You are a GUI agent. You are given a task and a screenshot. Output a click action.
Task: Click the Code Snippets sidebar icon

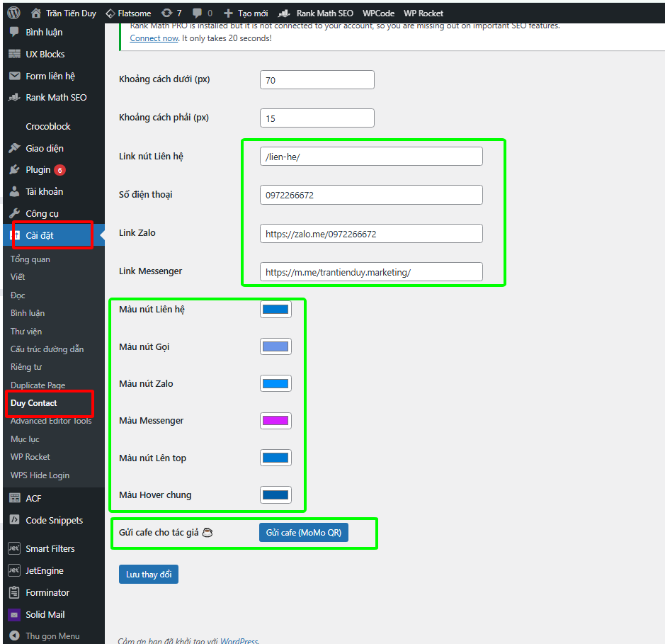pyautogui.click(x=16, y=520)
